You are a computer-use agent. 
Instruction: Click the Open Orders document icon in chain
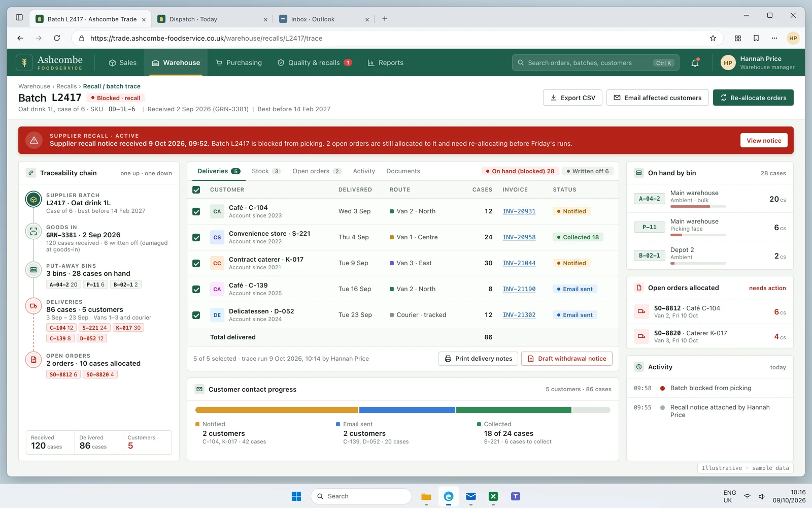pyautogui.click(x=33, y=360)
